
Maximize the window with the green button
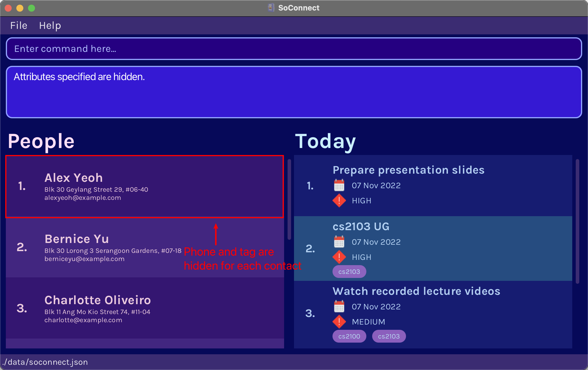[x=32, y=8]
